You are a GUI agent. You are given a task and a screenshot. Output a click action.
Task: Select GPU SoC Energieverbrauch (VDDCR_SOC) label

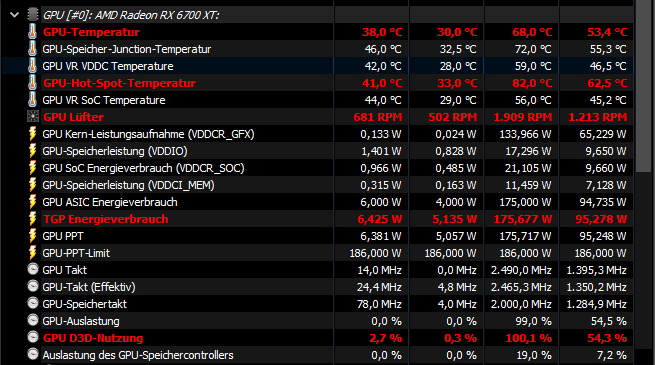pyautogui.click(x=143, y=168)
